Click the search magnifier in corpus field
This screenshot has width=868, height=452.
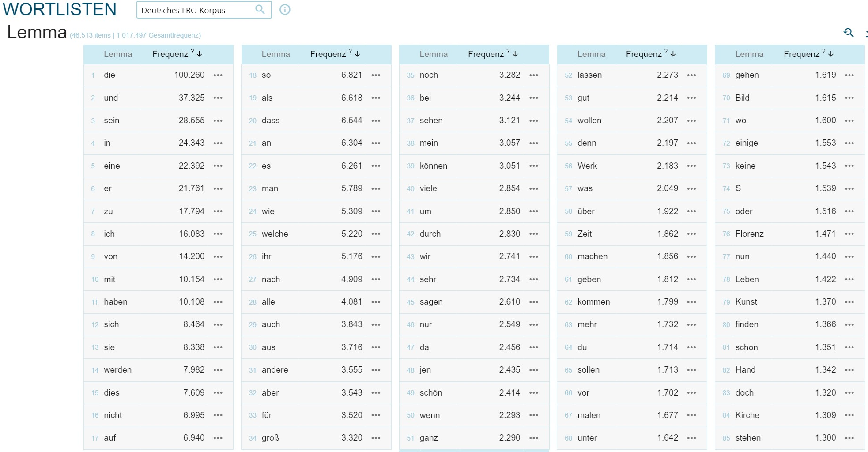coord(260,9)
